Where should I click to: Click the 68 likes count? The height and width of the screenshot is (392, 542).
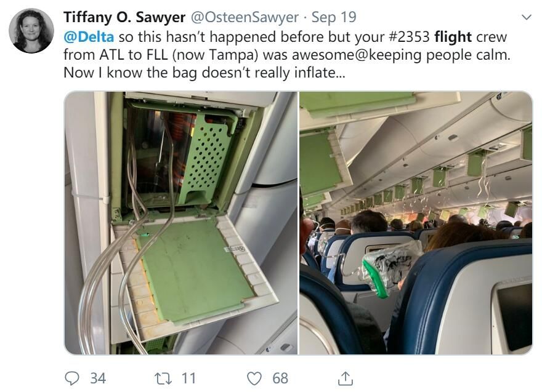[280, 377]
